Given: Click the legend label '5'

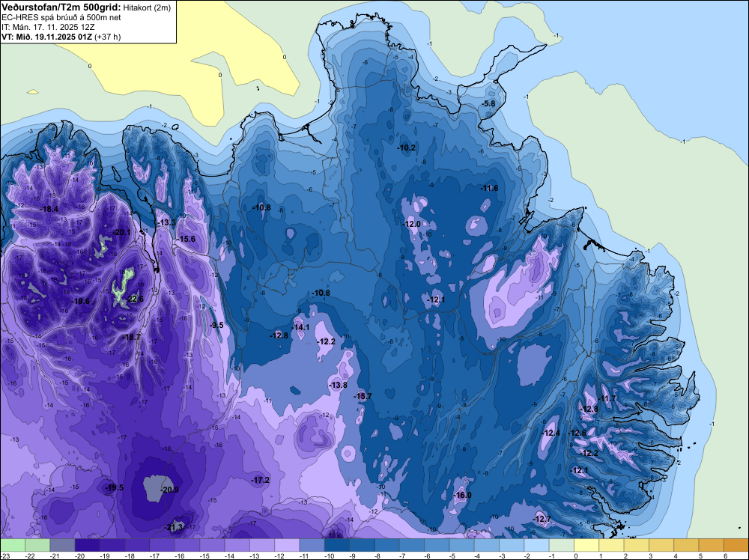Looking at the screenshot, I should coord(701,556).
